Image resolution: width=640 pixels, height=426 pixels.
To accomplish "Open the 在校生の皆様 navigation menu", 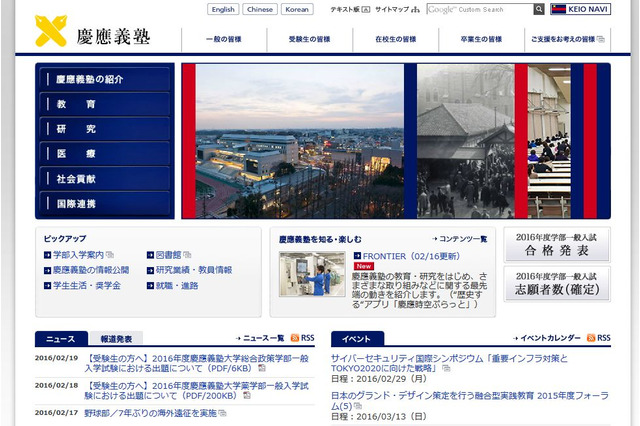I will (x=396, y=40).
